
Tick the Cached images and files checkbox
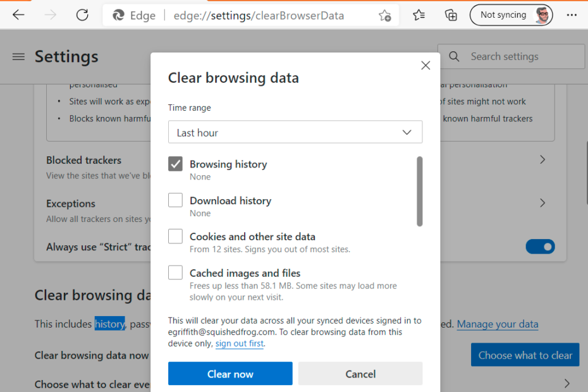click(175, 273)
